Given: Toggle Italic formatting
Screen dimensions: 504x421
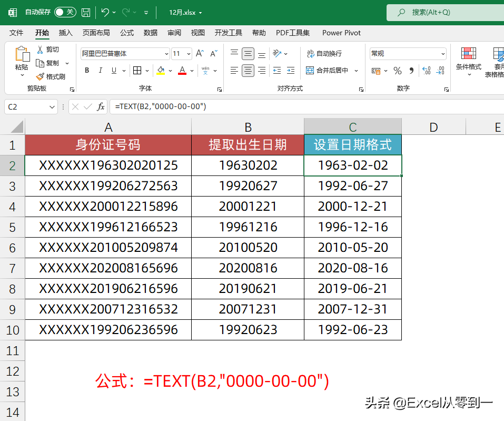Looking at the screenshot, I should point(100,71).
